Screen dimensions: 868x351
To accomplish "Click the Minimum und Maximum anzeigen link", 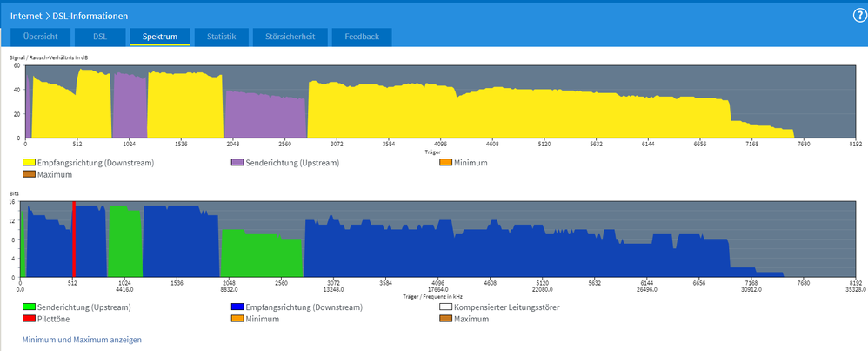I will pyautogui.click(x=82, y=340).
